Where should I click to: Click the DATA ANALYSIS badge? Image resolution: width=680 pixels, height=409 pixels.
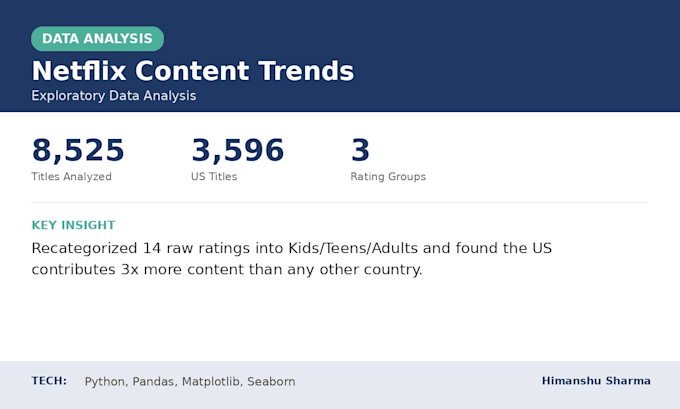(x=97, y=39)
